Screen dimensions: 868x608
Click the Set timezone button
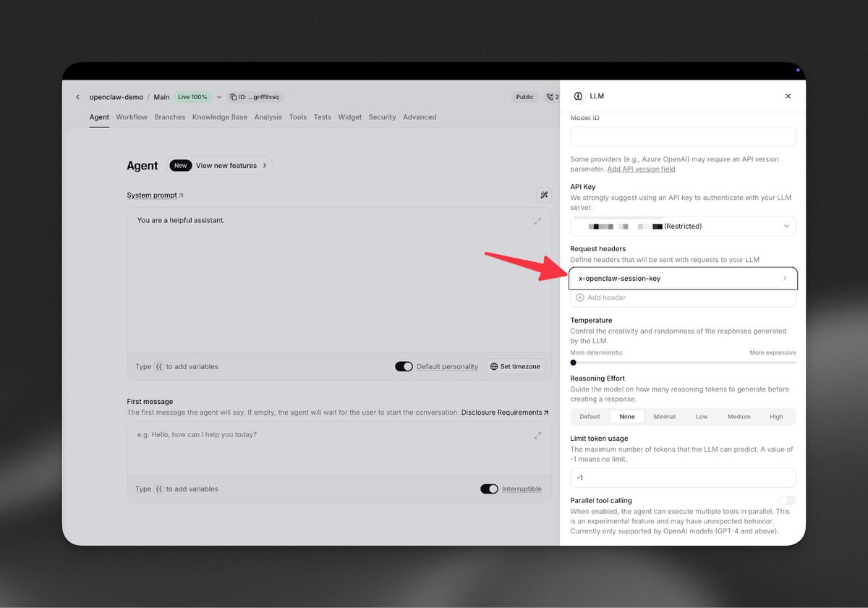[x=515, y=366]
